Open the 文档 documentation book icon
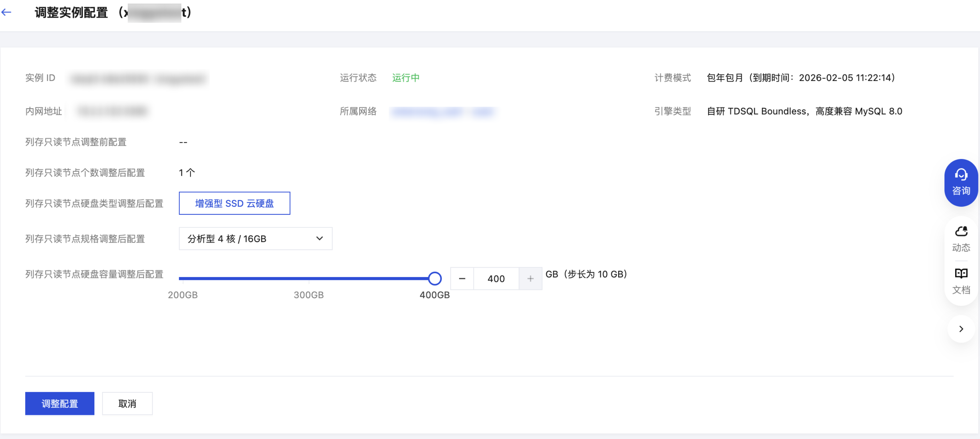Viewport: 980px width, 439px height. coord(961,281)
